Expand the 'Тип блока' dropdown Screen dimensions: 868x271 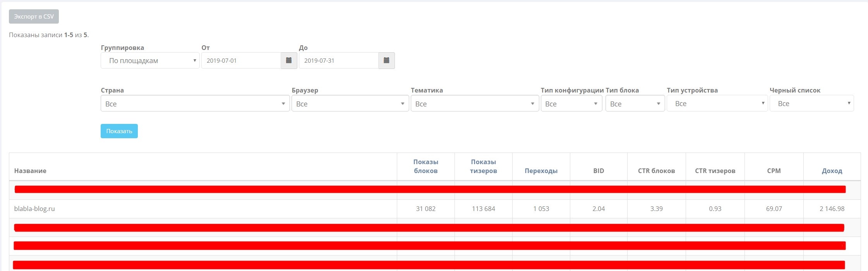[x=635, y=103]
